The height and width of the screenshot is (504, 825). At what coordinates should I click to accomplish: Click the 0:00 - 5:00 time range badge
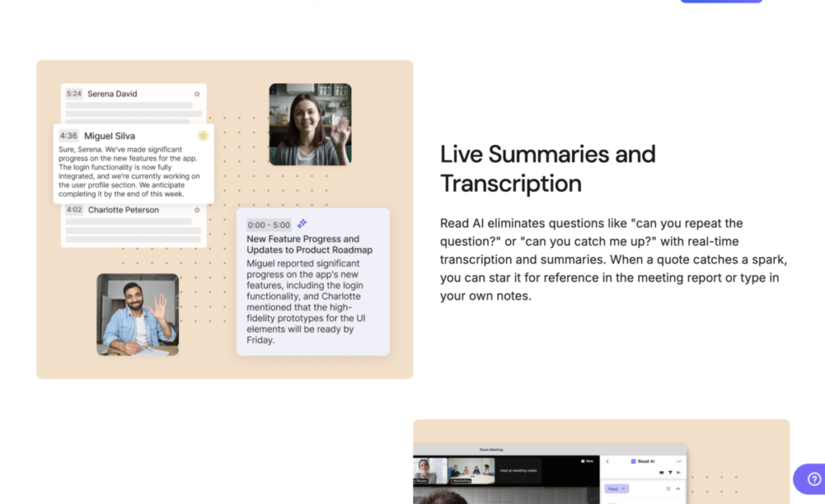(x=268, y=225)
